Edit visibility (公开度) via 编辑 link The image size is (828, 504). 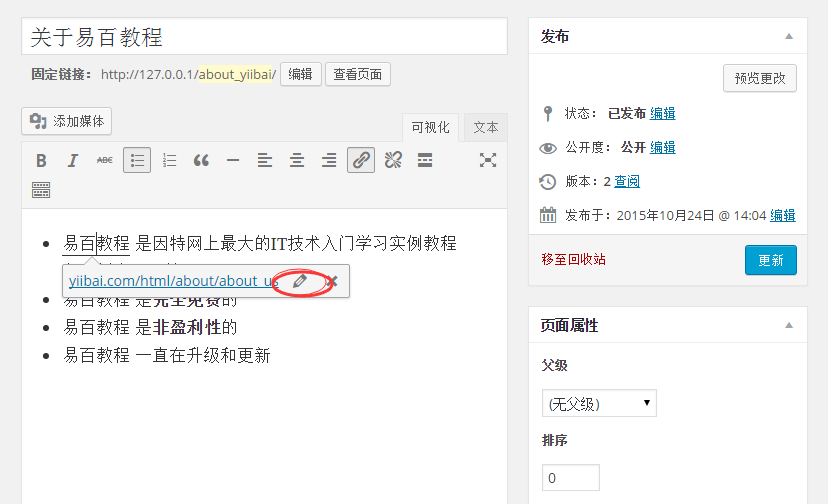coord(662,147)
